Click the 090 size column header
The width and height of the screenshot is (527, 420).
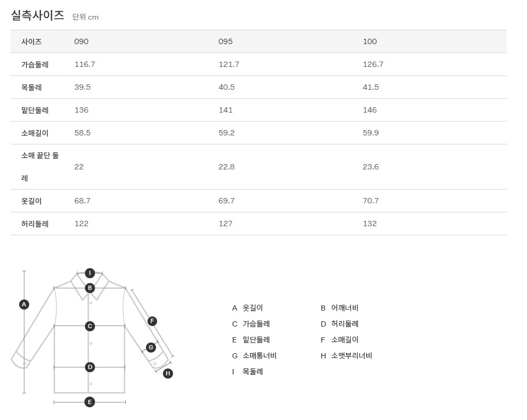[x=81, y=41]
